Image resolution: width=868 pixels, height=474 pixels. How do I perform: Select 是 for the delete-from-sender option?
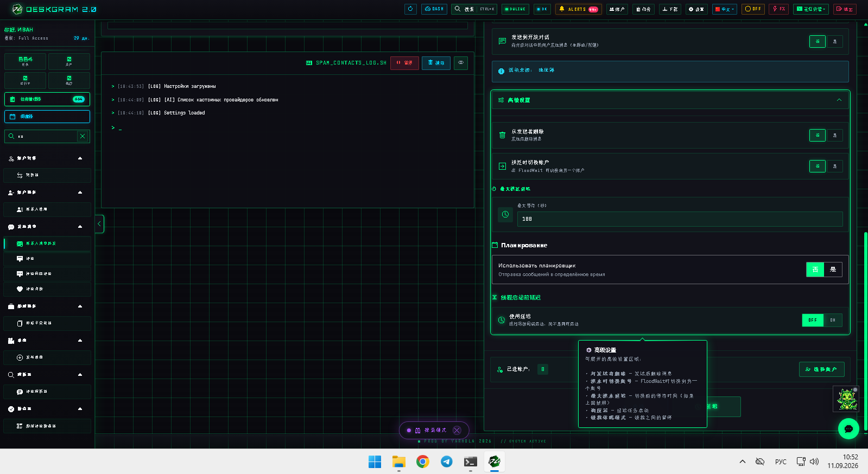pos(835,135)
